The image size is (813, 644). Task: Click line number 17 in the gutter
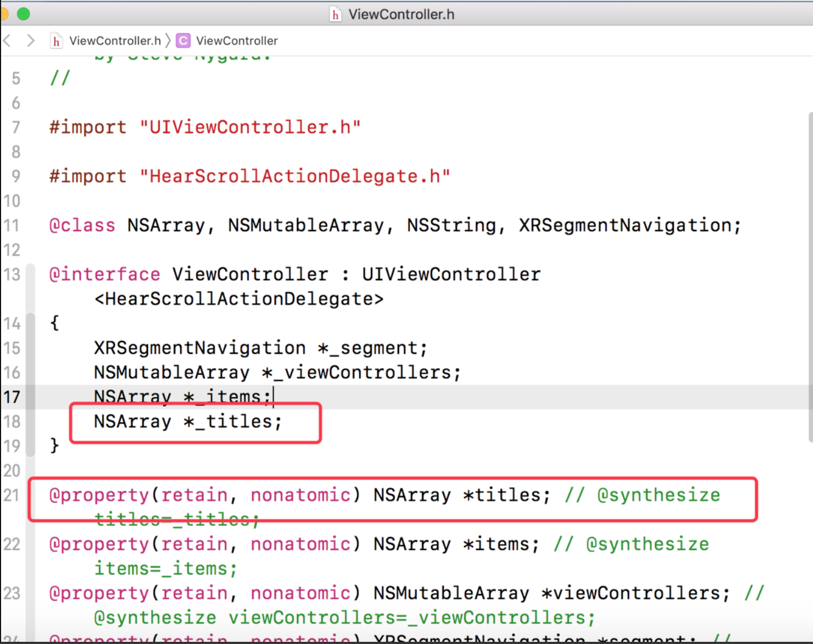click(12, 397)
